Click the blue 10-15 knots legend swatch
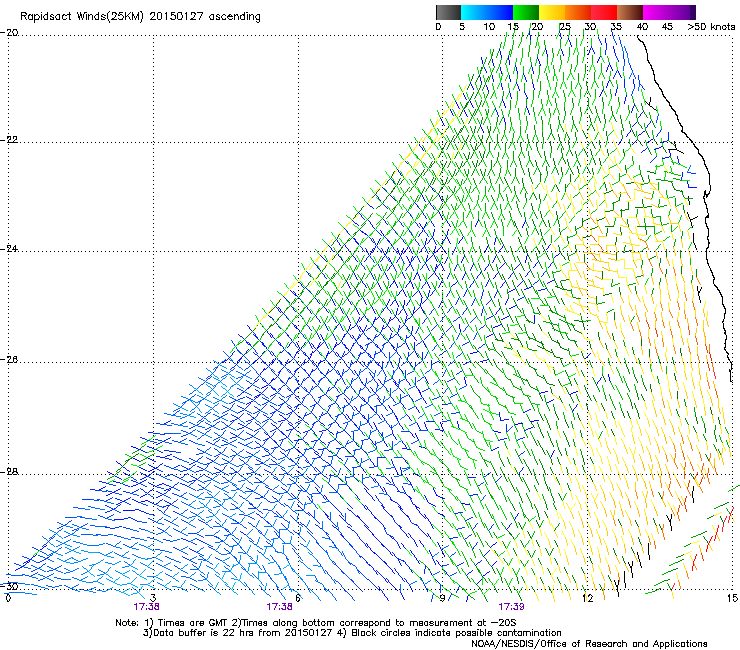The width and height of the screenshot is (740, 650). 500,12
